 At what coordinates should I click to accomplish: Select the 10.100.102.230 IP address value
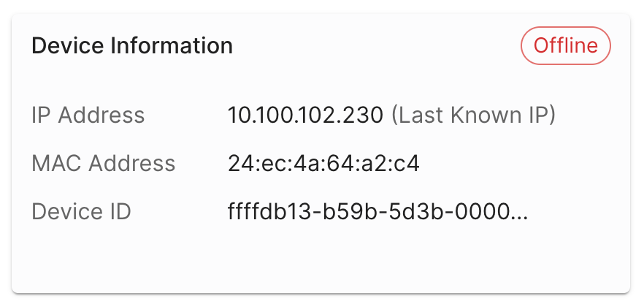[305, 115]
